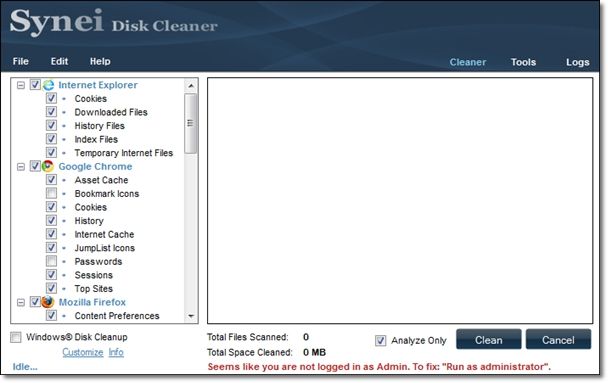Uncheck Internet Explorer Cookies checkbox
The width and height of the screenshot is (608, 383).
tap(51, 98)
